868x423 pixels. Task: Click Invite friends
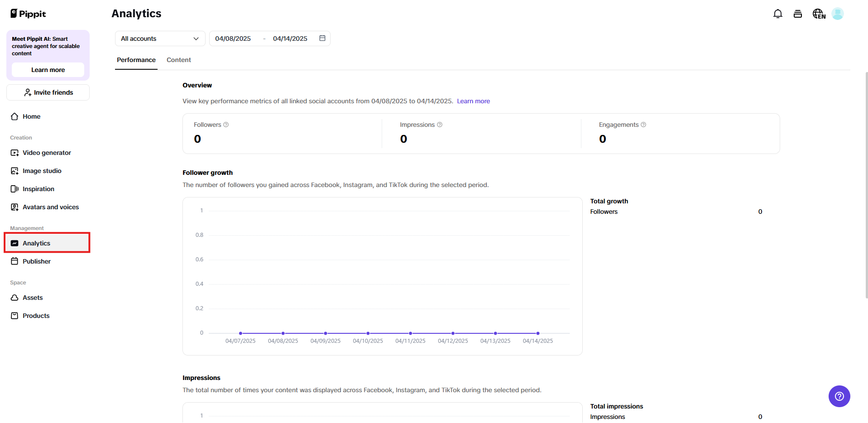point(48,92)
